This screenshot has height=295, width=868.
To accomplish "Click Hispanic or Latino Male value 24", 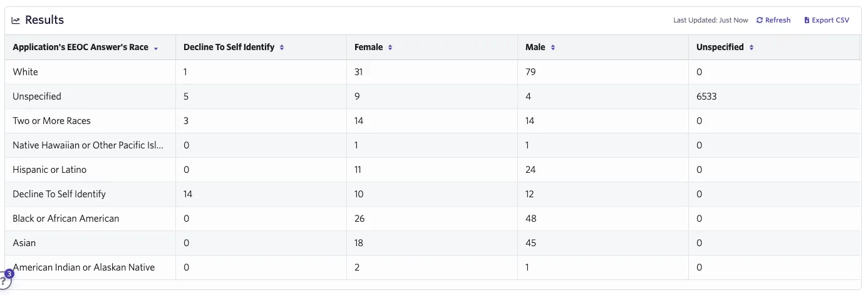I will coord(530,170).
